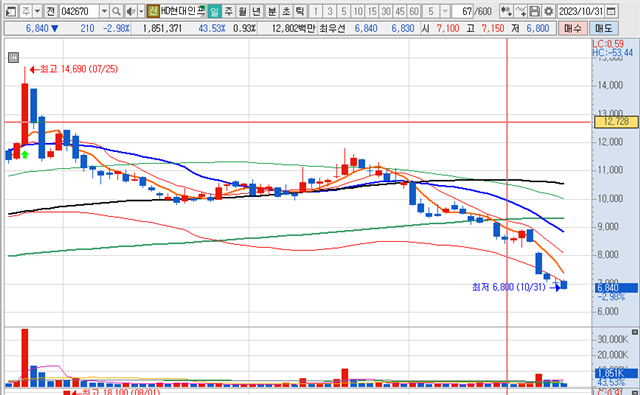
Task: Expand the dropdown next to speaker icon
Action: [141, 11]
